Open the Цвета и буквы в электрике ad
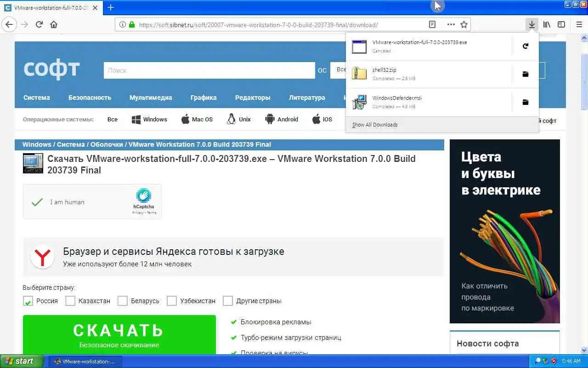588x368 pixels. click(505, 231)
